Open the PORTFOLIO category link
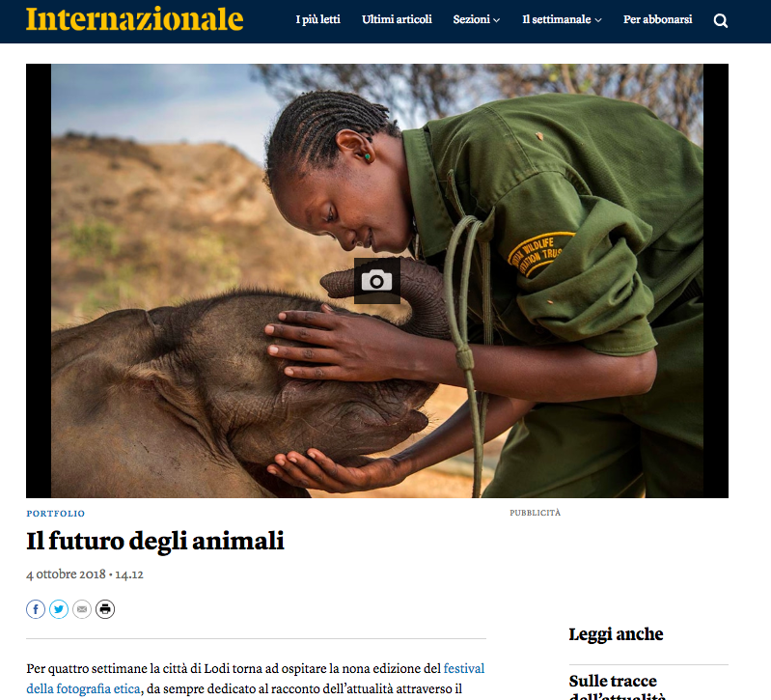 (x=56, y=514)
